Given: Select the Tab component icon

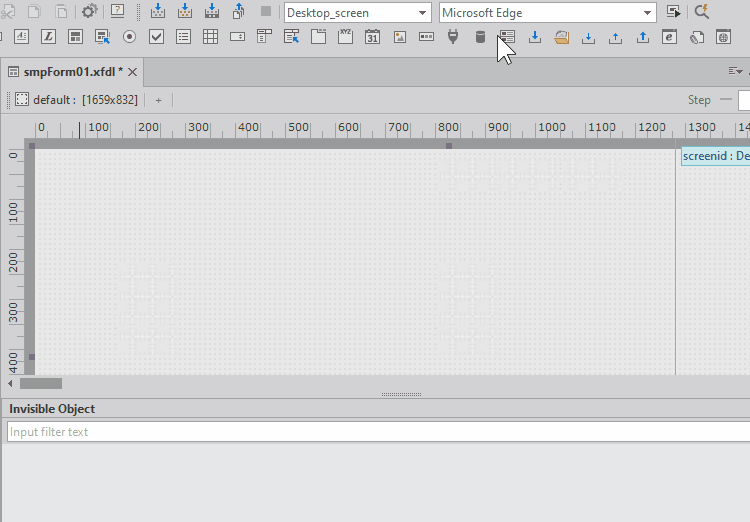Looking at the screenshot, I should [x=319, y=37].
